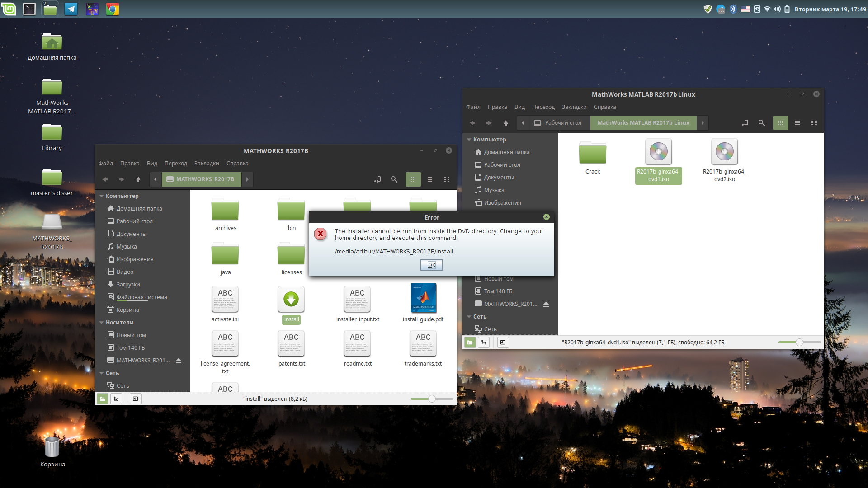Select the Crack folder
Image resolution: width=868 pixels, height=488 pixels.
point(593,158)
